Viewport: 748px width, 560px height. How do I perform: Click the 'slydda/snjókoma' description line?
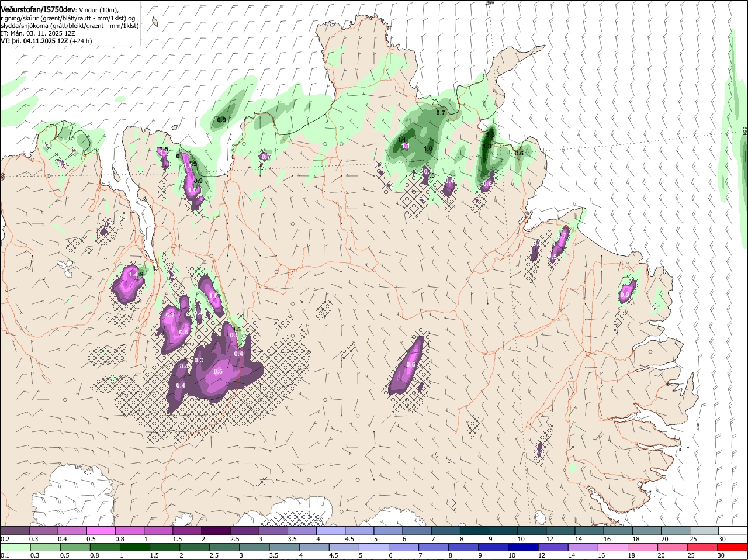pos(70,26)
